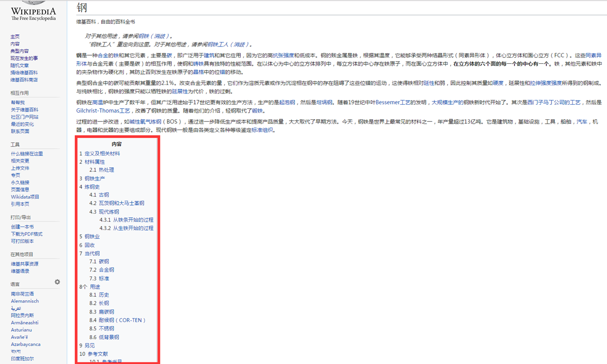Open 最近的变化 in the sidebar
Viewport: 607px width, 364px height.
(x=22, y=124)
